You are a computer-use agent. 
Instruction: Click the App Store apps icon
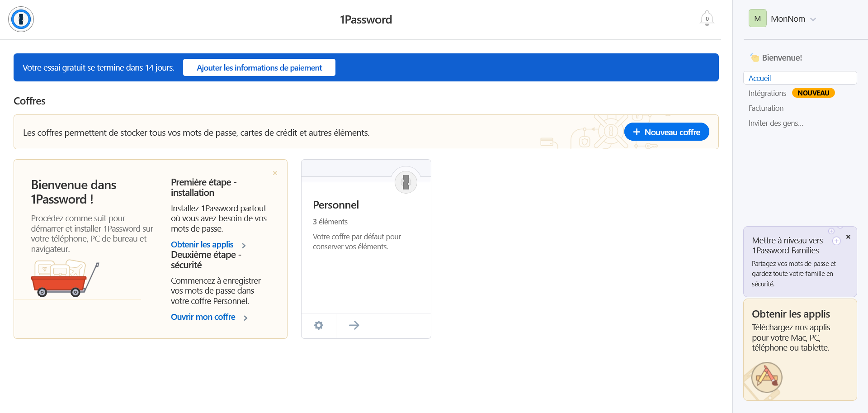(767, 377)
